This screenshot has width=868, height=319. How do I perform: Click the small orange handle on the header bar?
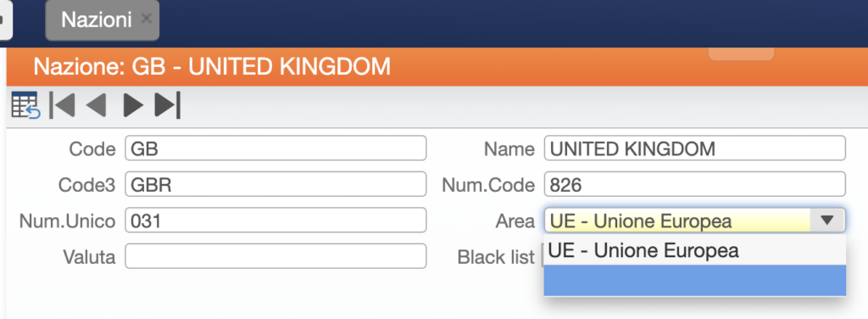pos(741,53)
